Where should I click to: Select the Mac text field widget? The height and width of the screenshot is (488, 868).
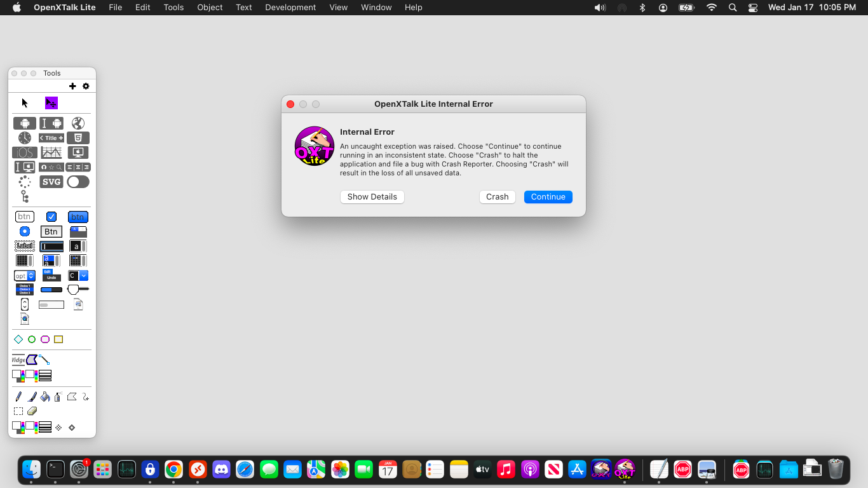pos(25,167)
